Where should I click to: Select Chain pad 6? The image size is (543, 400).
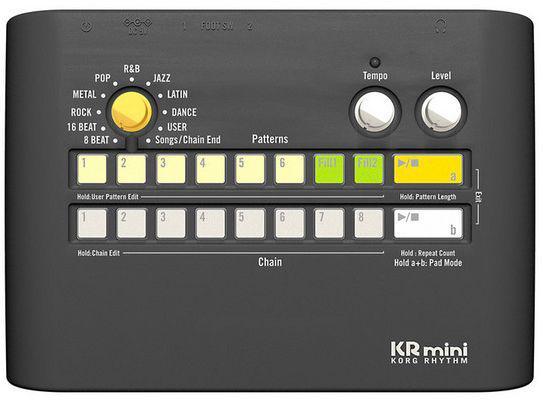click(x=290, y=223)
